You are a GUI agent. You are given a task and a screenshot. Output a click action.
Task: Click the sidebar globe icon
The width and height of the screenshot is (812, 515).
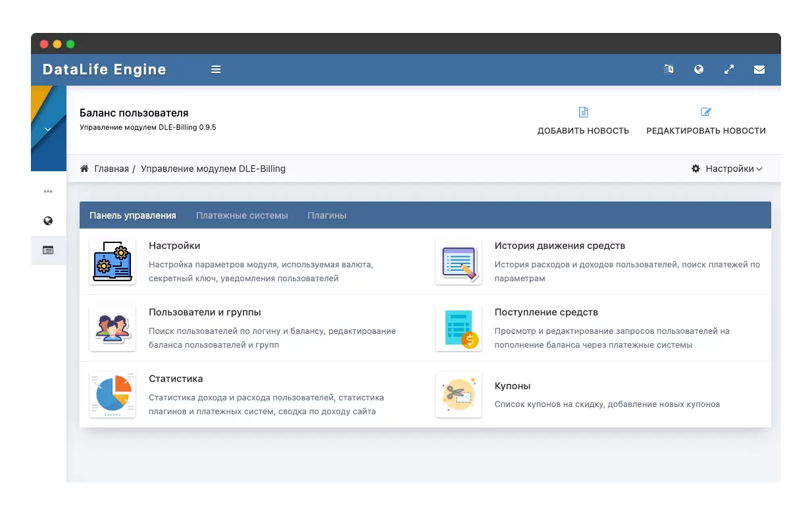pyautogui.click(x=48, y=221)
